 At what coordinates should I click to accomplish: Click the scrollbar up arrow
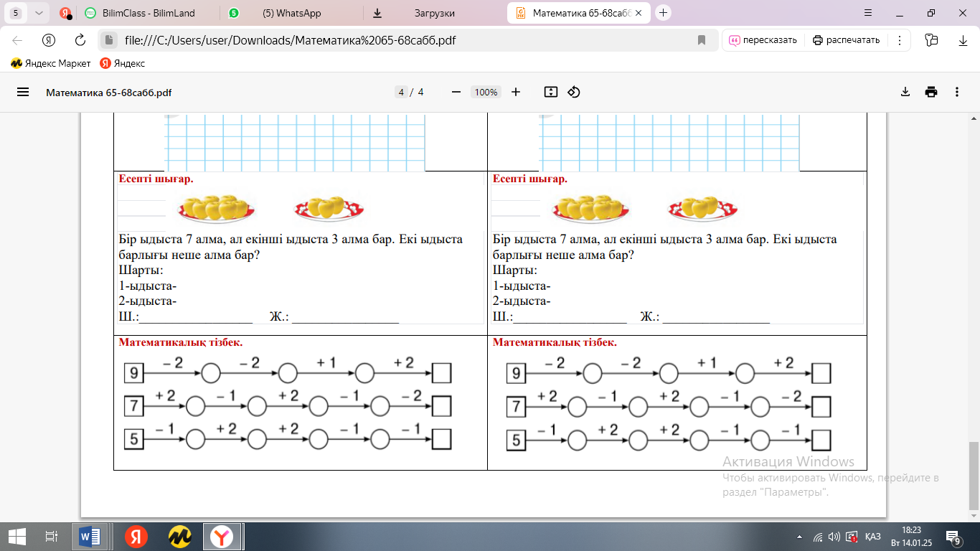pyautogui.click(x=974, y=118)
